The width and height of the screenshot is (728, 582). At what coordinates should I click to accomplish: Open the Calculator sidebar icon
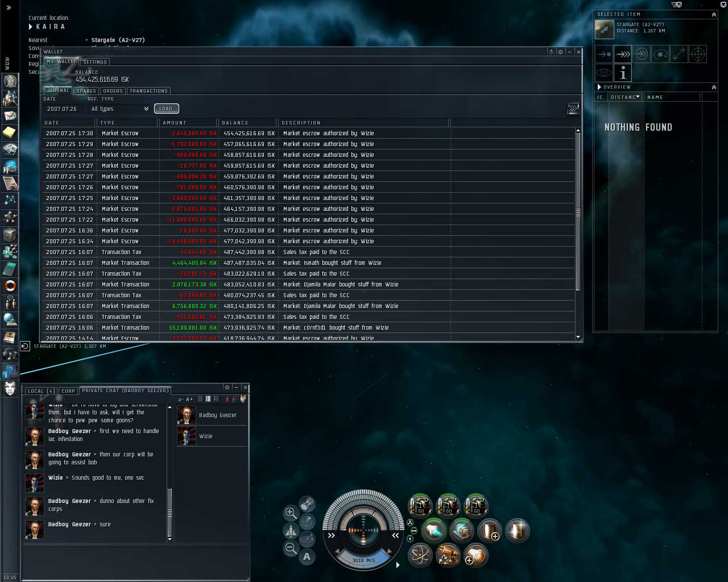coord(10,268)
